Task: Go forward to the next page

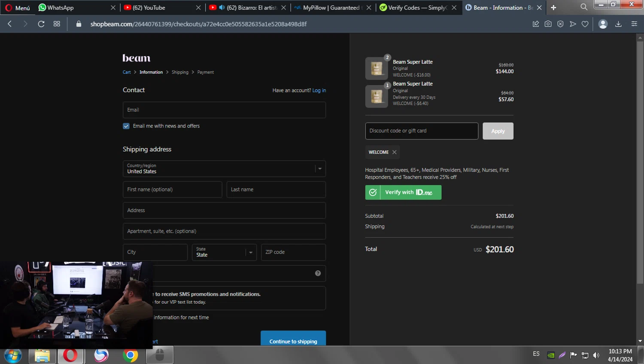Action: tap(25, 24)
